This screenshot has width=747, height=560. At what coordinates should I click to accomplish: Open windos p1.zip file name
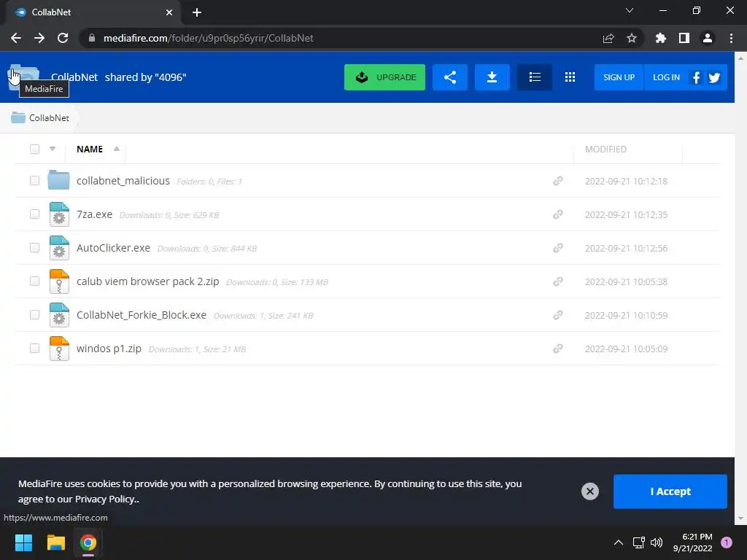pyautogui.click(x=109, y=349)
